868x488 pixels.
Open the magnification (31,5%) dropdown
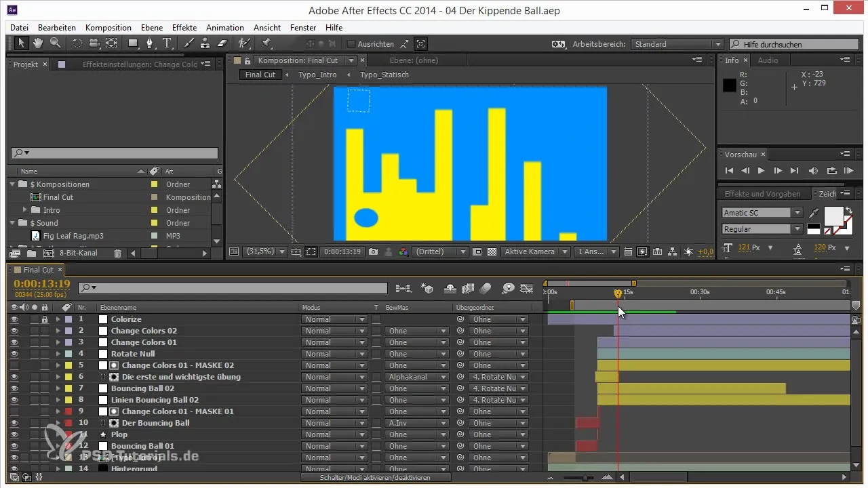[264, 251]
